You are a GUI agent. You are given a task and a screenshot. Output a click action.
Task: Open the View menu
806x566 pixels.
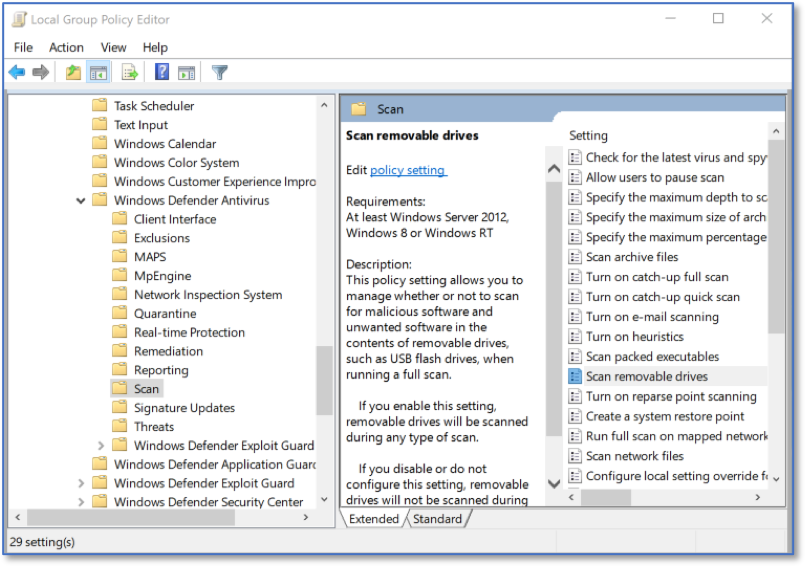click(x=114, y=48)
